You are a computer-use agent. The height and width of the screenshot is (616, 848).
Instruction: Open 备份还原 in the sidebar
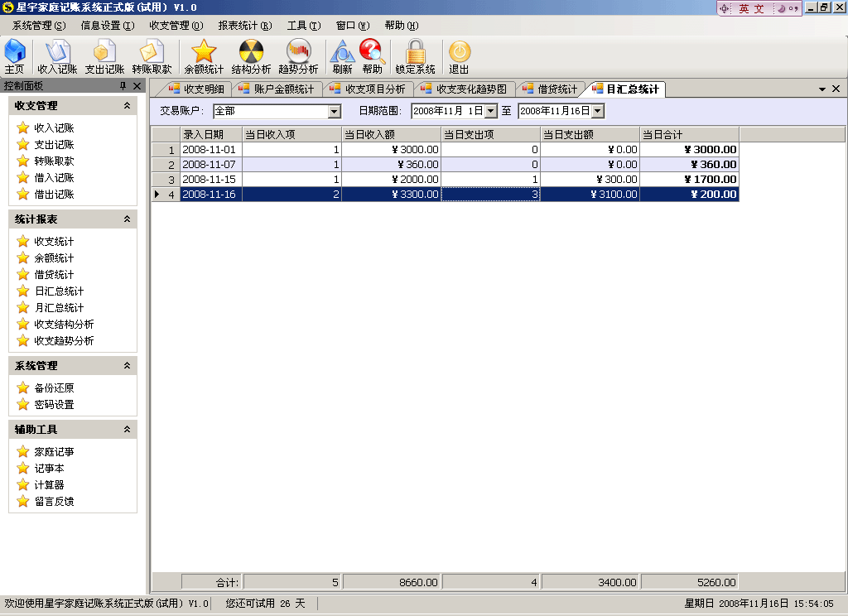(54, 388)
